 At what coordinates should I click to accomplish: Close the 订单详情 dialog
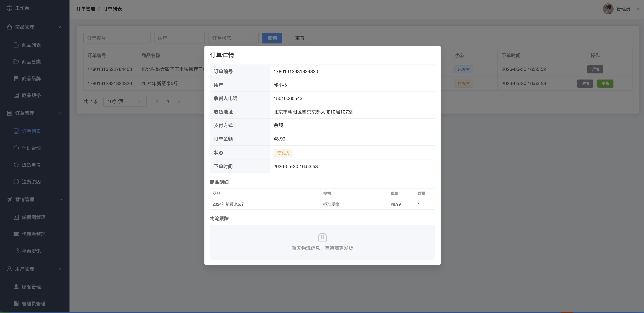(x=432, y=53)
